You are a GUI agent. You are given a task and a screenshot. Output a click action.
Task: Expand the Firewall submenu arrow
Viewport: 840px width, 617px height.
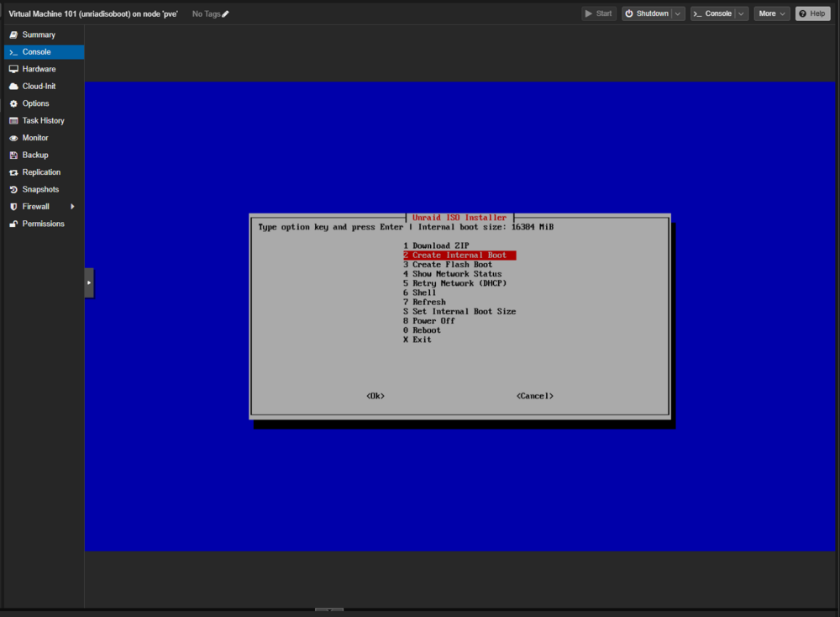click(x=72, y=207)
